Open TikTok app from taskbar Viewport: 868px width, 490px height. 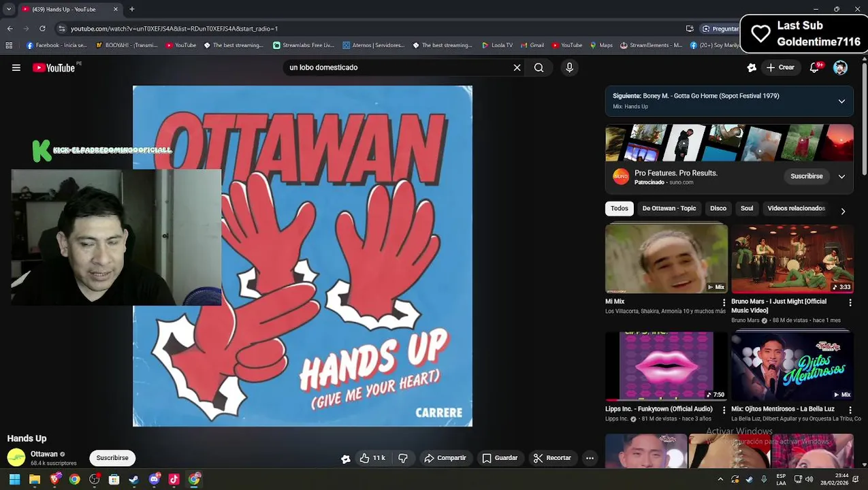(174, 479)
